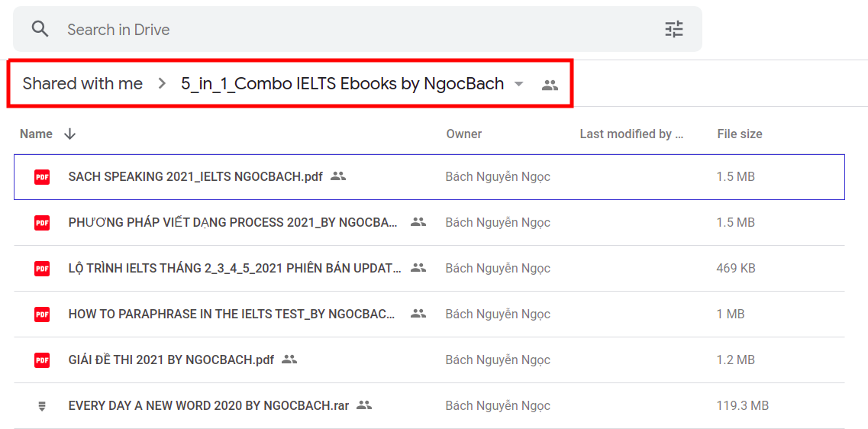Click the 1 MB file size

coord(731,314)
